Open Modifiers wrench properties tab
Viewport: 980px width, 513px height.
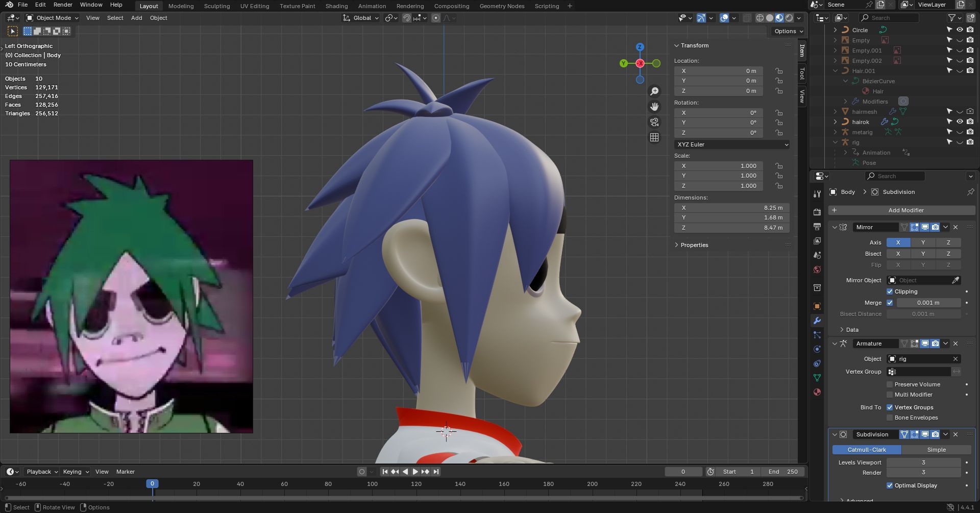[x=817, y=321]
